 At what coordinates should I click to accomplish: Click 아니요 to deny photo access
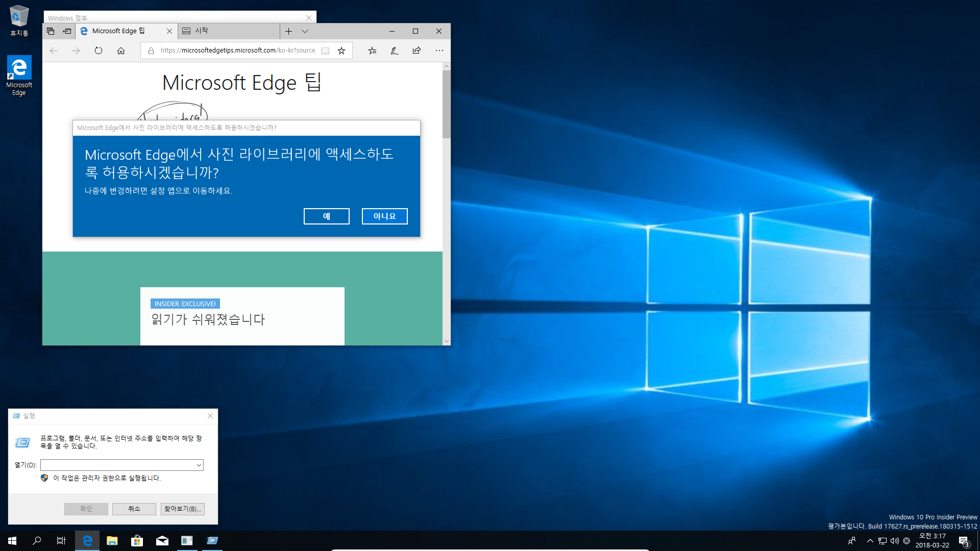pos(385,216)
